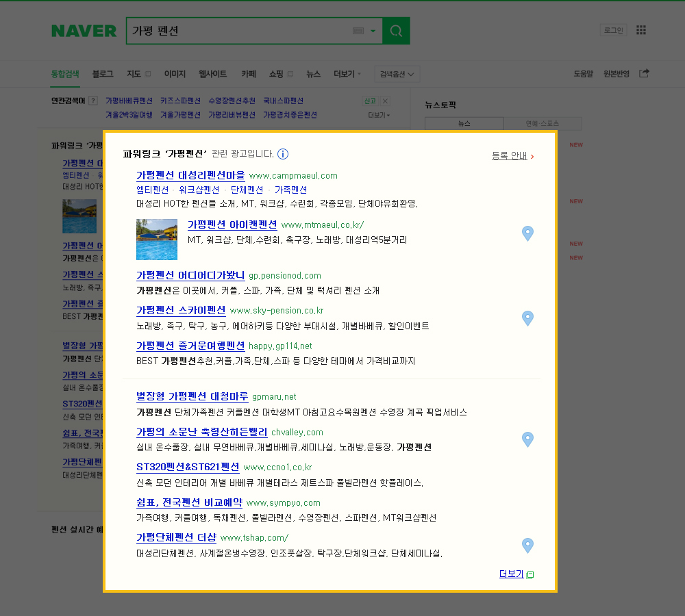Open related search 수영장펜션추천
This screenshot has height=616, width=685.
[232, 101]
